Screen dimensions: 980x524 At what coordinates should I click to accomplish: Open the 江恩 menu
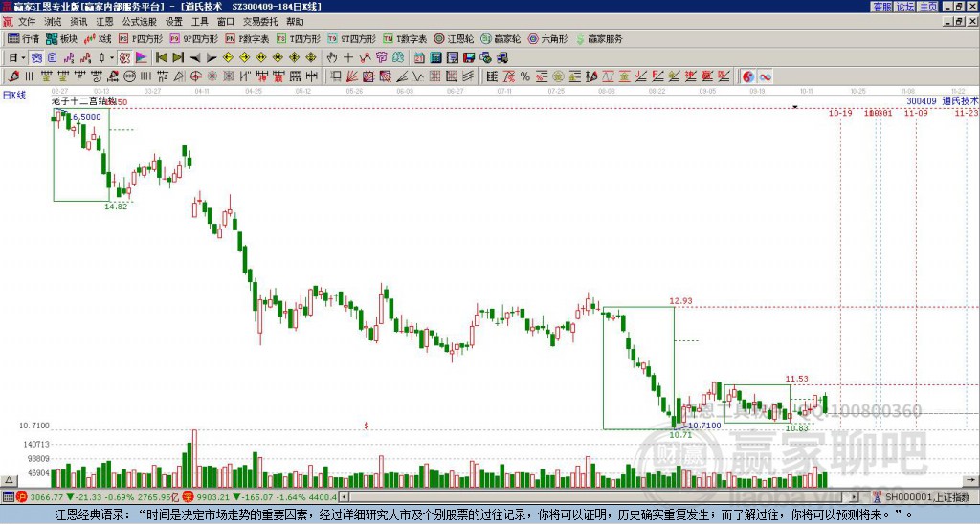coord(104,22)
